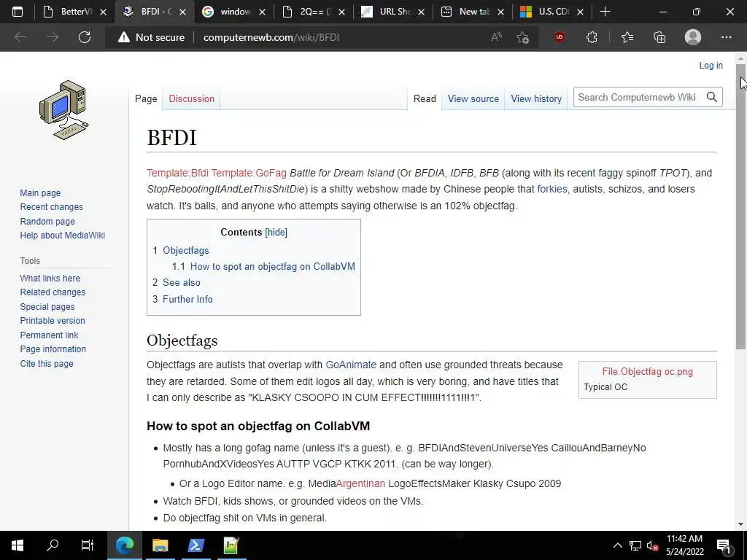Screen dimensions: 747x560
Task: Open Task View on taskbar
Action: pyautogui.click(x=88, y=545)
